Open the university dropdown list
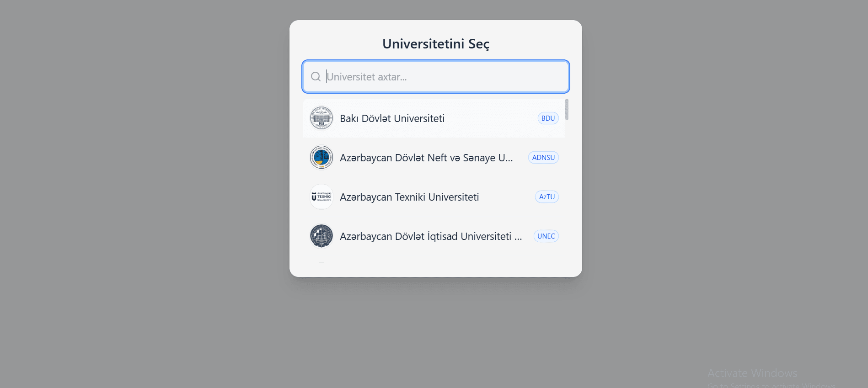The width and height of the screenshot is (868, 388). 434,183
